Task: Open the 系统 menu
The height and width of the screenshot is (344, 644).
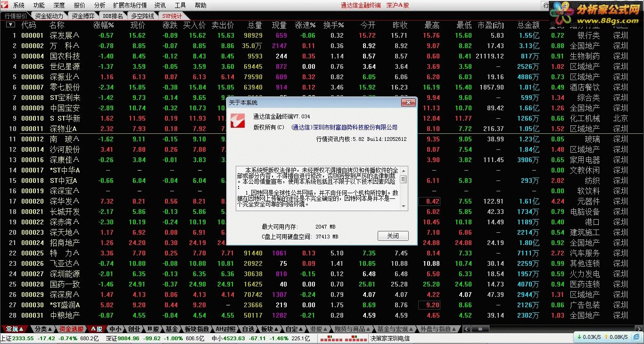Action: point(19,6)
